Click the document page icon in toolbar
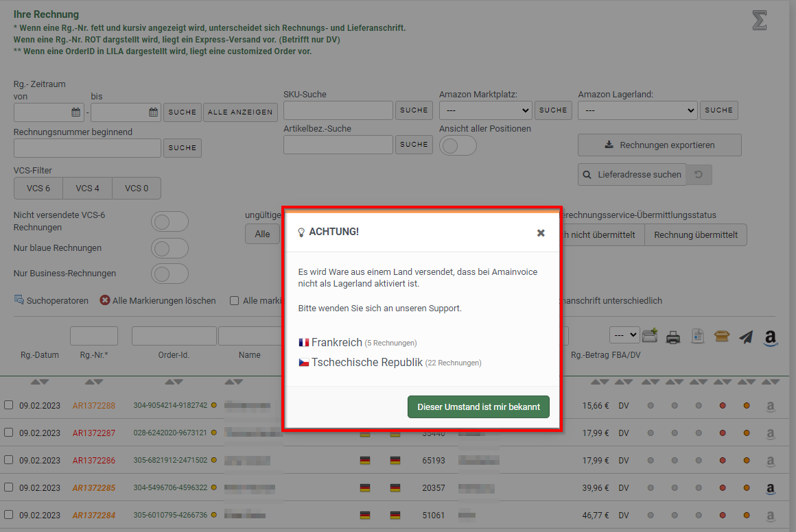Viewport: 796px width, 532px height. point(697,336)
